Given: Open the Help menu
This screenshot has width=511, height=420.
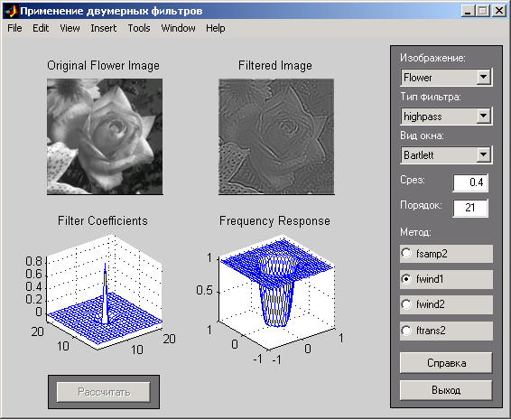Looking at the screenshot, I should (x=216, y=28).
